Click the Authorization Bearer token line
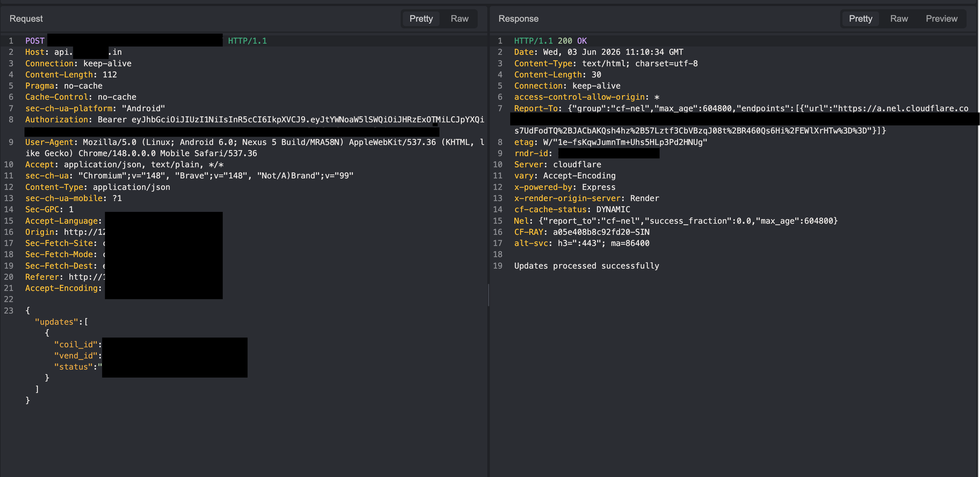 [x=254, y=119]
